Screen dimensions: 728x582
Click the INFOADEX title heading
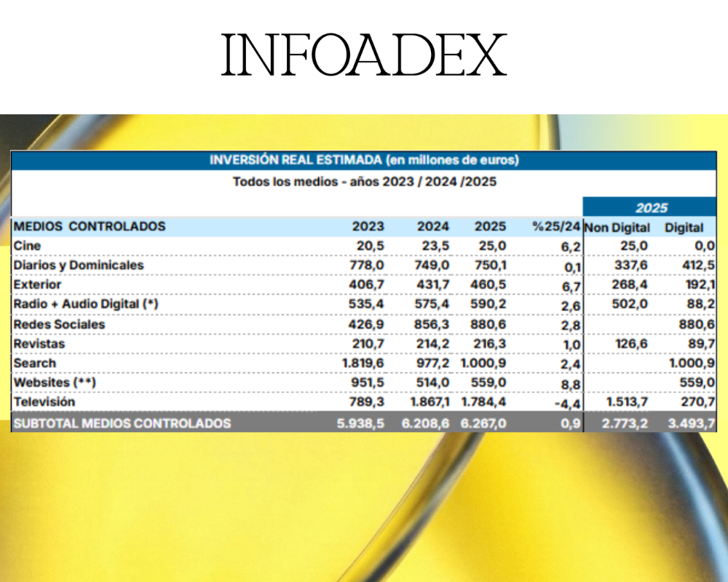363,55
